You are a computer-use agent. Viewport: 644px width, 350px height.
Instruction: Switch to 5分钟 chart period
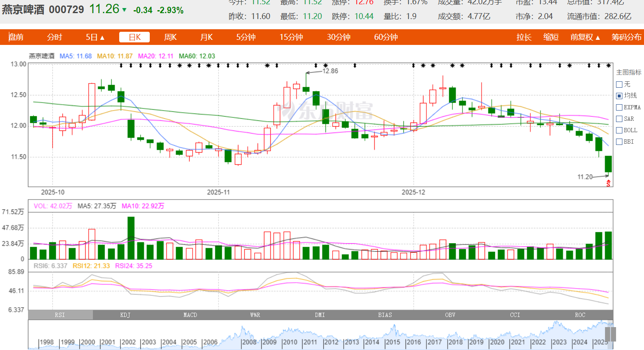246,37
